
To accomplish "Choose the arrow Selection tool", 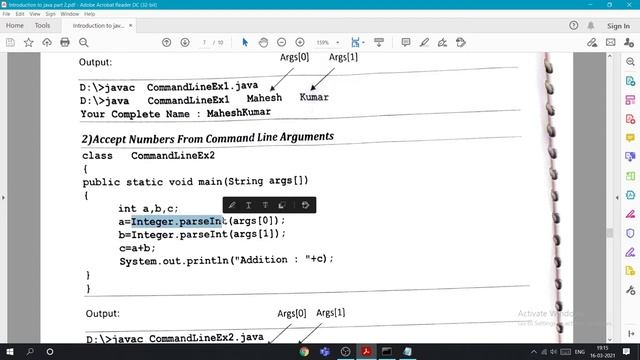I will tap(245, 42).
